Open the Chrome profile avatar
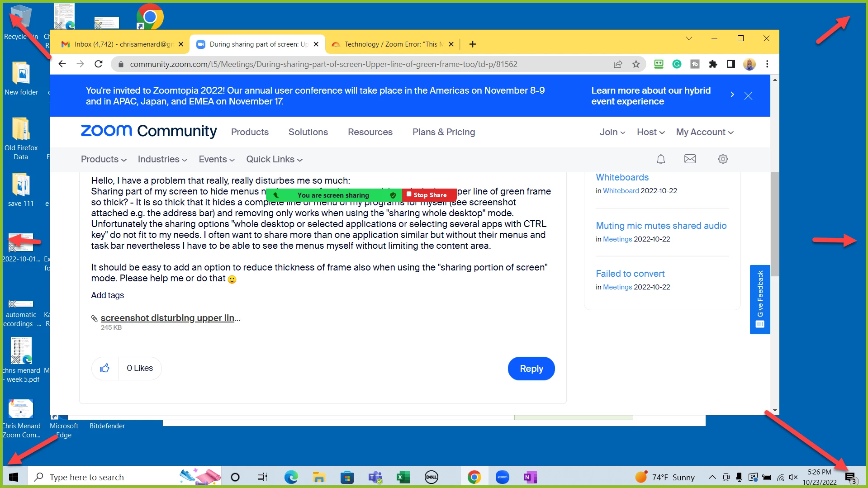The height and width of the screenshot is (488, 868). click(749, 64)
